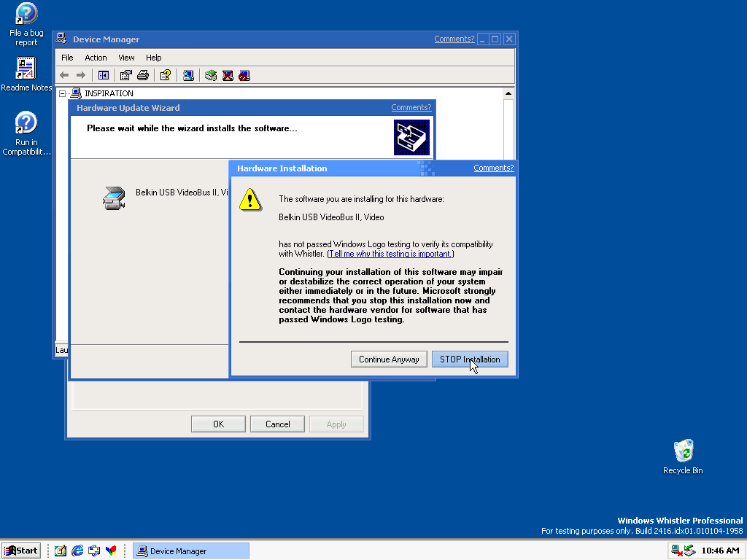Click the Print toolbar icon
The height and width of the screenshot is (560, 747).
pos(143,75)
